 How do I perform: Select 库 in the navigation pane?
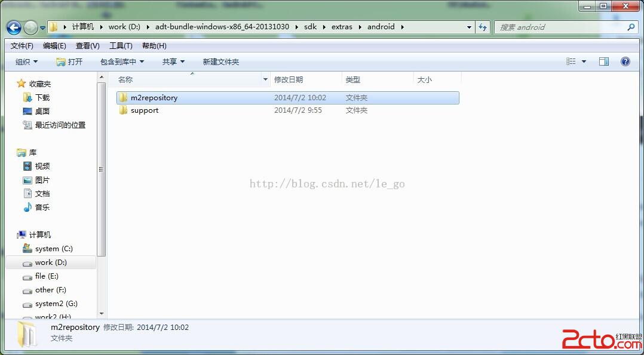coord(32,153)
